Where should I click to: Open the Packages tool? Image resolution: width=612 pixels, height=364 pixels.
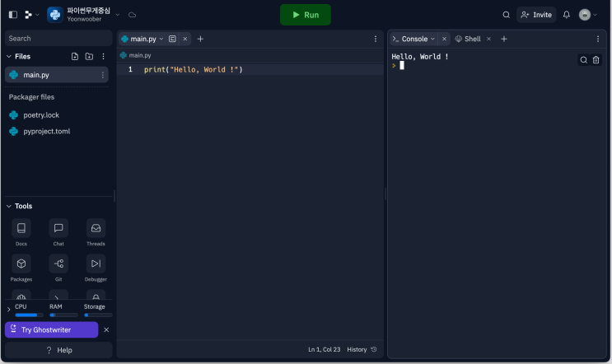pos(21,264)
